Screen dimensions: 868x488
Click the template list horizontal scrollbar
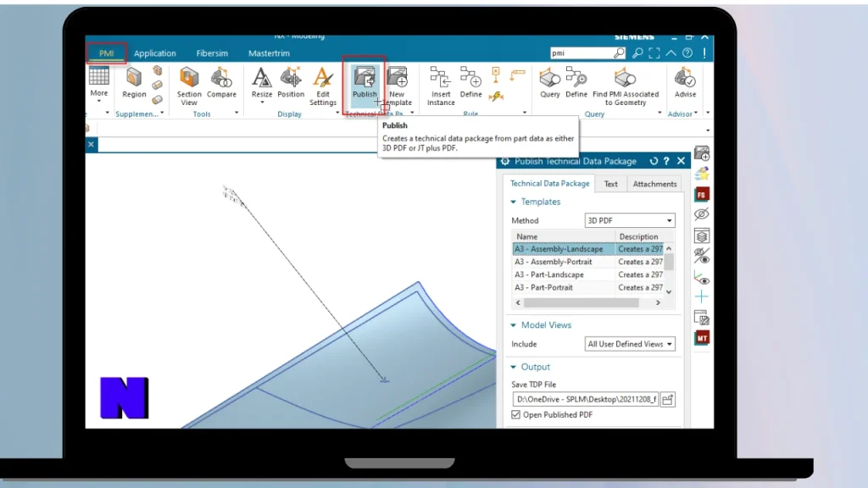point(581,302)
